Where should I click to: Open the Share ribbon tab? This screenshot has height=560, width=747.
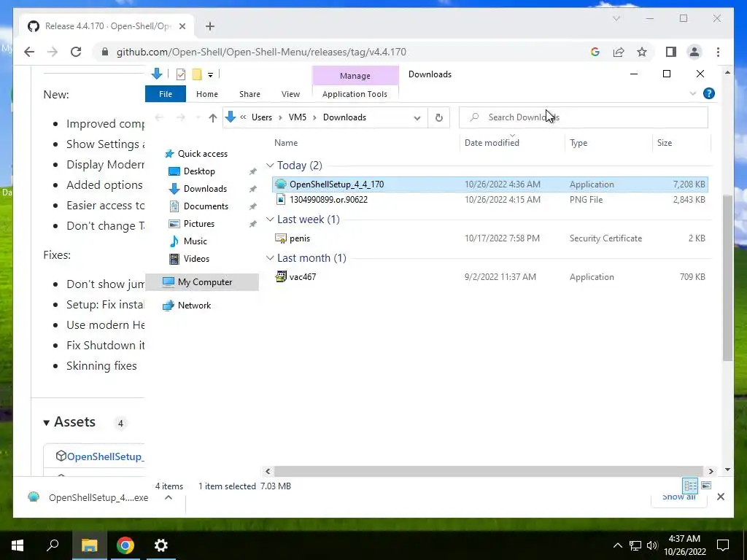click(249, 94)
